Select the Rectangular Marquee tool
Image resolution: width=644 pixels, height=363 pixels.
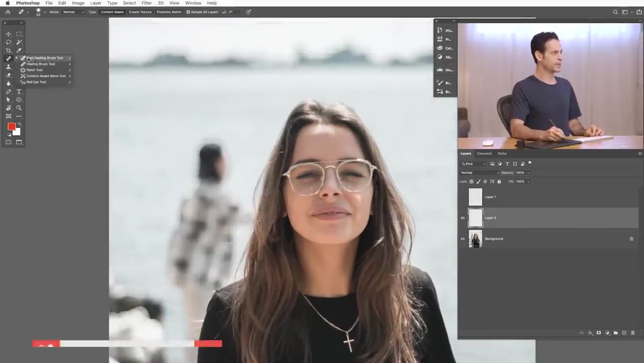coord(19,34)
